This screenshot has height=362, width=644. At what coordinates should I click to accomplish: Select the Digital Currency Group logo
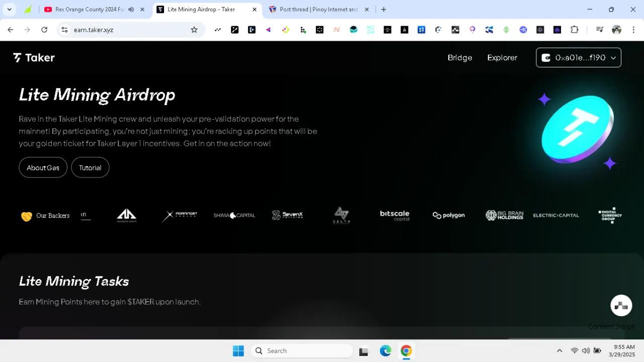click(x=610, y=215)
